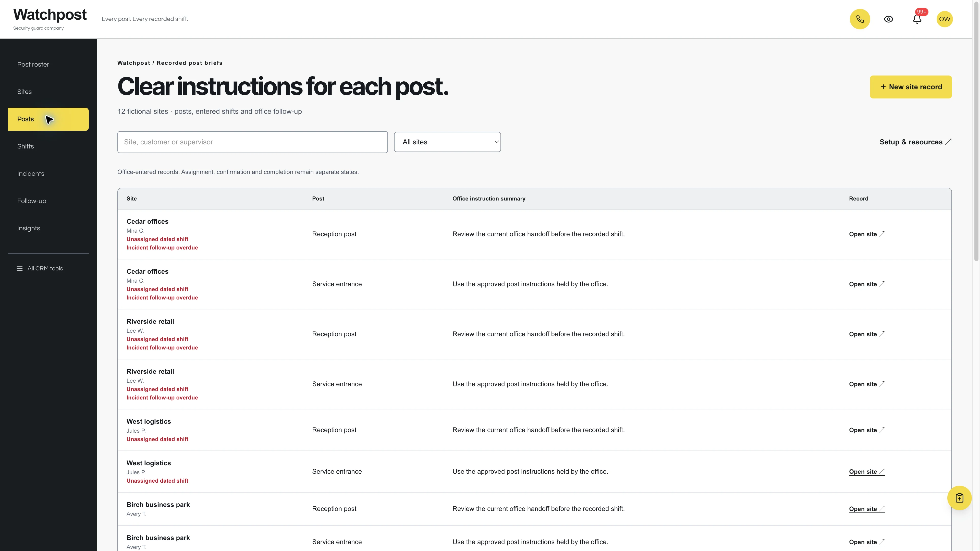Expand the All sites dropdown
The width and height of the screenshot is (980, 551).
447,142
